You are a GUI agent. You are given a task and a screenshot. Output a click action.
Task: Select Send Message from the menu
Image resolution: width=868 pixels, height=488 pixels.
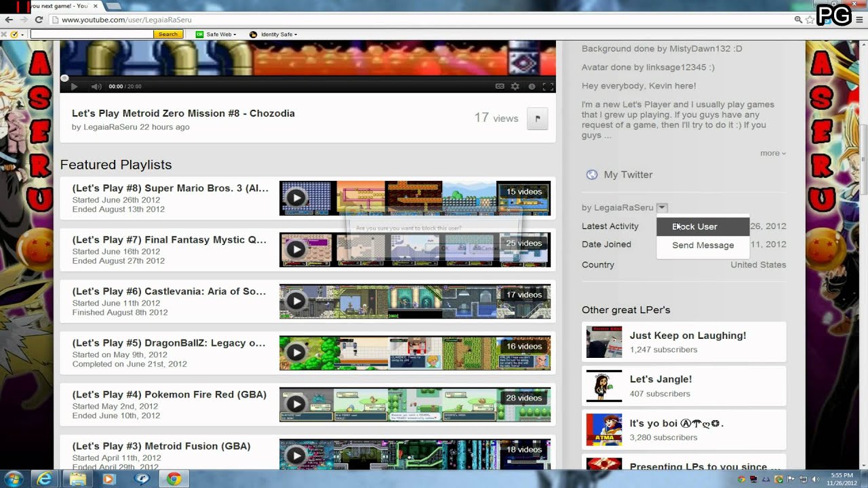click(x=703, y=245)
